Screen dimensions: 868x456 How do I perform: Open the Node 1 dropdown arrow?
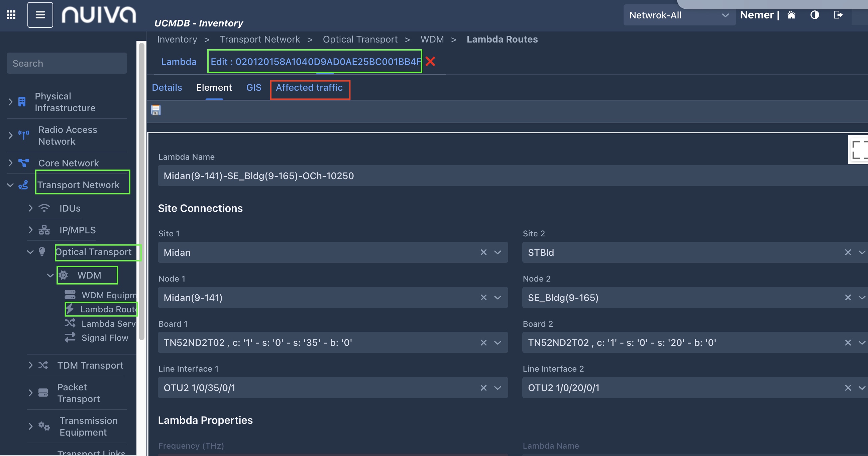point(497,298)
